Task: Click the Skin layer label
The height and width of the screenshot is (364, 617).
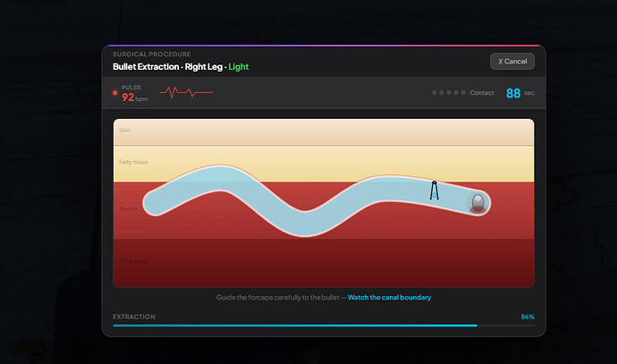Action: (124, 130)
